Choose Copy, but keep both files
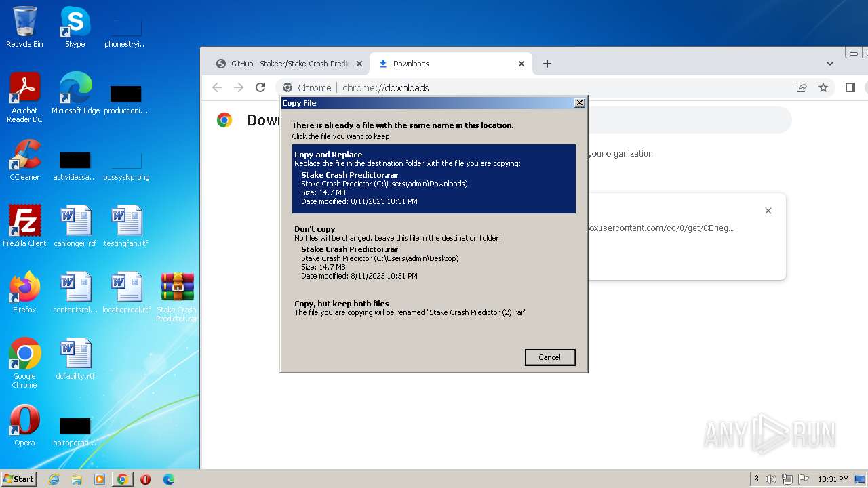The width and height of the screenshot is (868, 488). click(434, 308)
